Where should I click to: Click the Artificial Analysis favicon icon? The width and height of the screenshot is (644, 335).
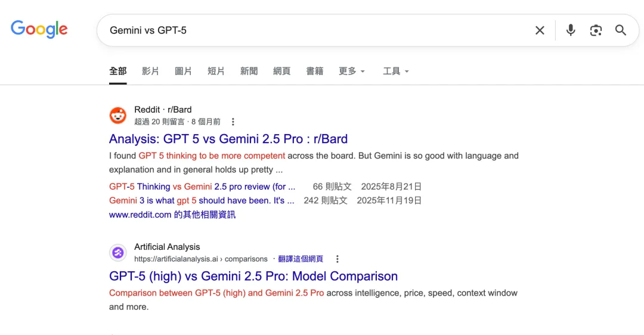(118, 253)
